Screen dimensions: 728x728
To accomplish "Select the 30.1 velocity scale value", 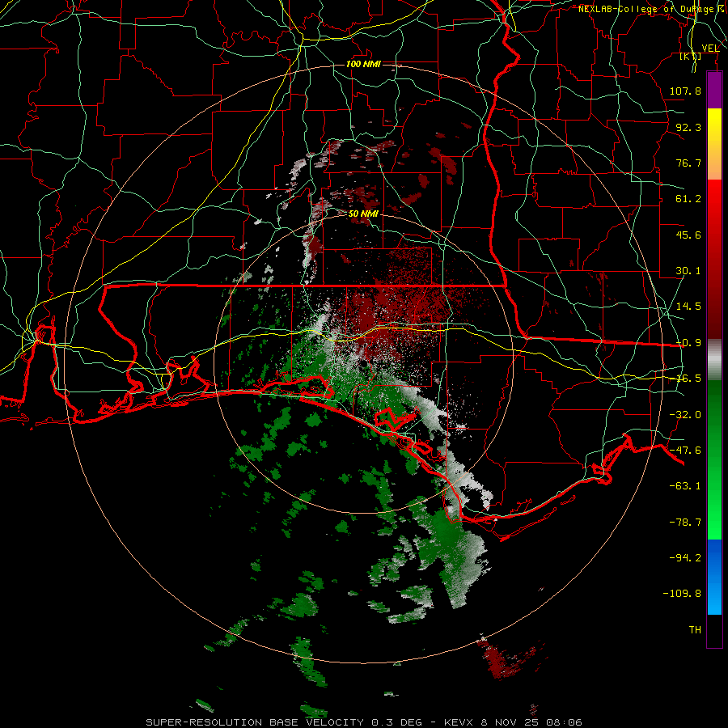I will click(x=688, y=271).
